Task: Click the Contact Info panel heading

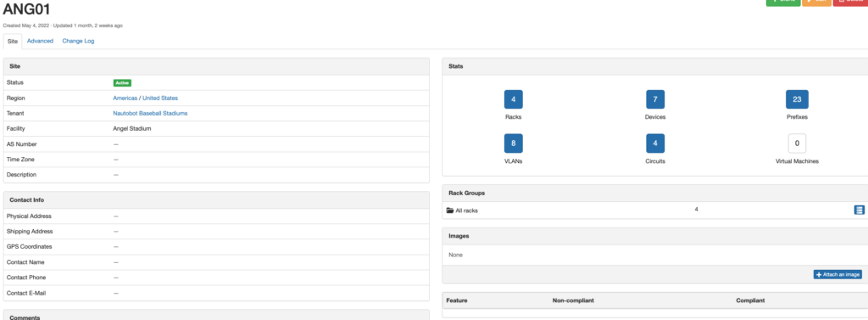Action: 26,199
